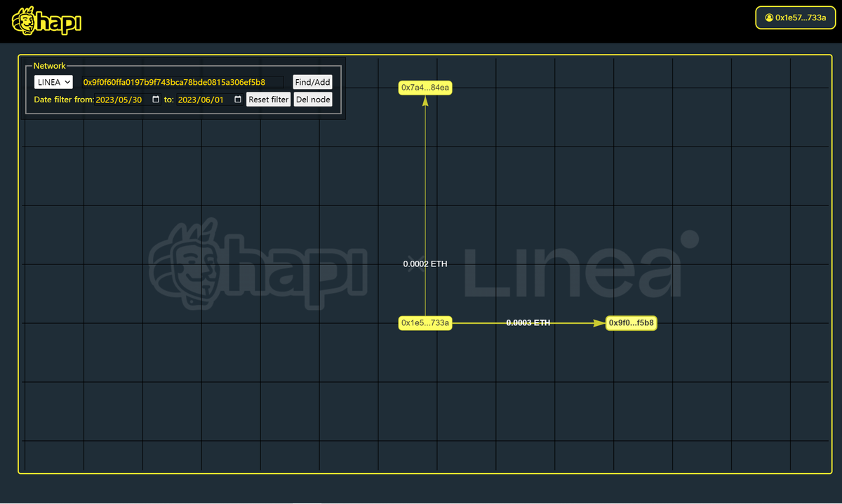This screenshot has height=504, width=842.
Task: Click the Reset filter button
Action: pos(269,100)
